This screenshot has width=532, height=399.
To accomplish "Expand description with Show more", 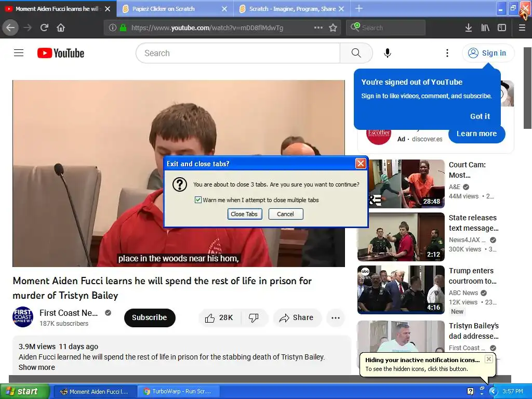I will click(37, 367).
